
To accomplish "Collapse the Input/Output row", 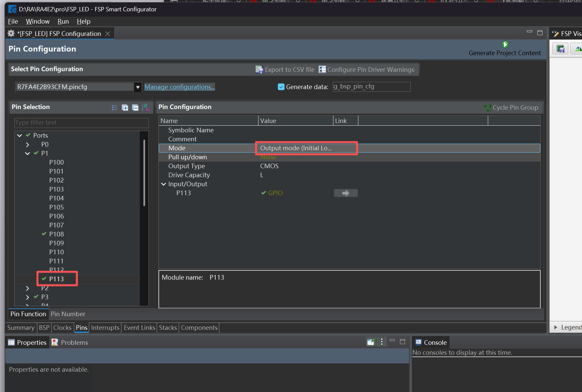I will pos(164,184).
